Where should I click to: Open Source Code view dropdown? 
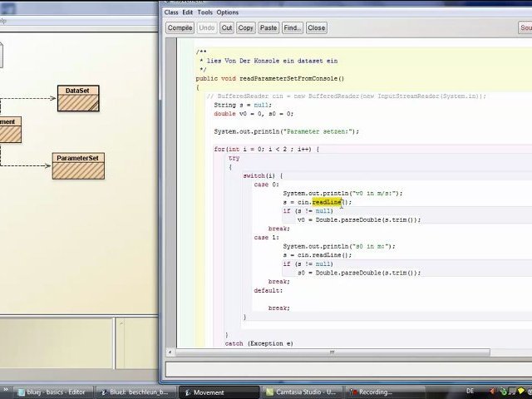(x=525, y=27)
